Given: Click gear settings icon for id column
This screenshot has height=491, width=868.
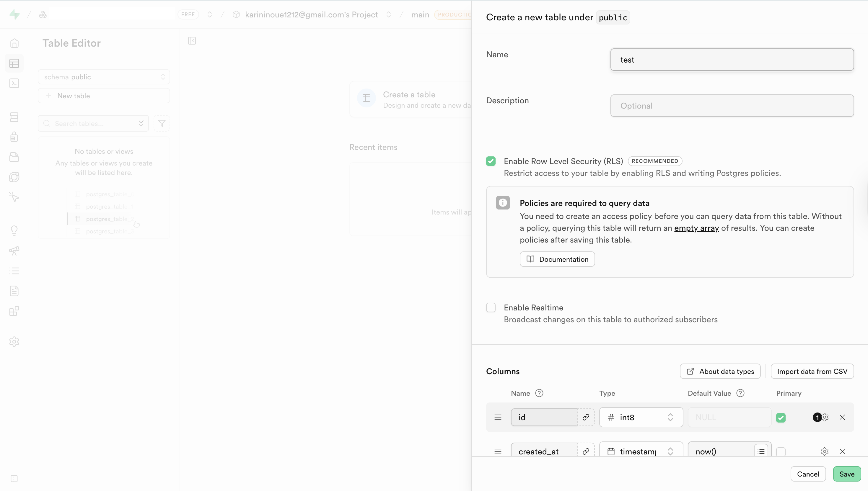Looking at the screenshot, I should (x=825, y=417).
